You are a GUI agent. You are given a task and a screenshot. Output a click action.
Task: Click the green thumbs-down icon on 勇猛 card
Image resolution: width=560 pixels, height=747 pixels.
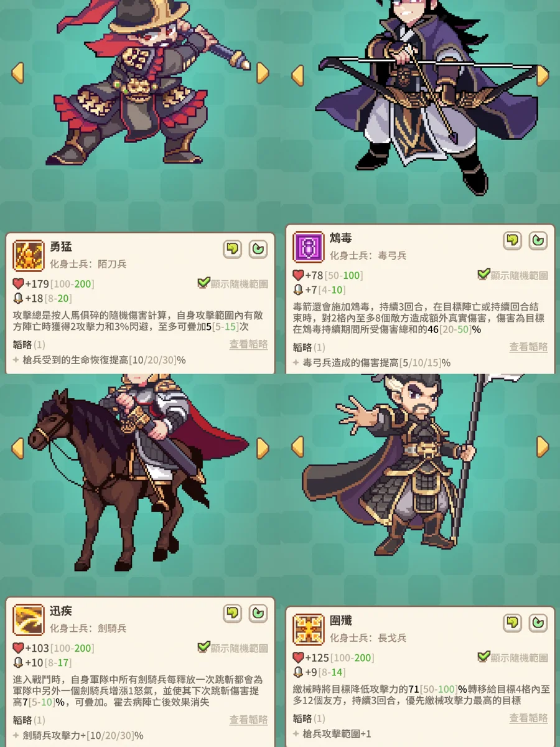click(233, 249)
